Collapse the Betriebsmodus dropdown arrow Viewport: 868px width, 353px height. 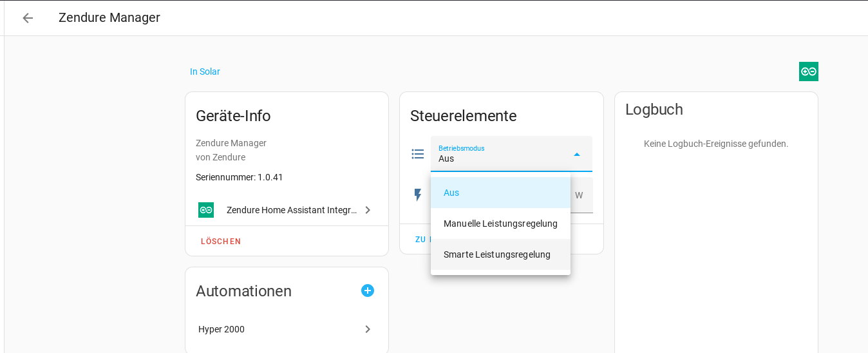coord(577,155)
